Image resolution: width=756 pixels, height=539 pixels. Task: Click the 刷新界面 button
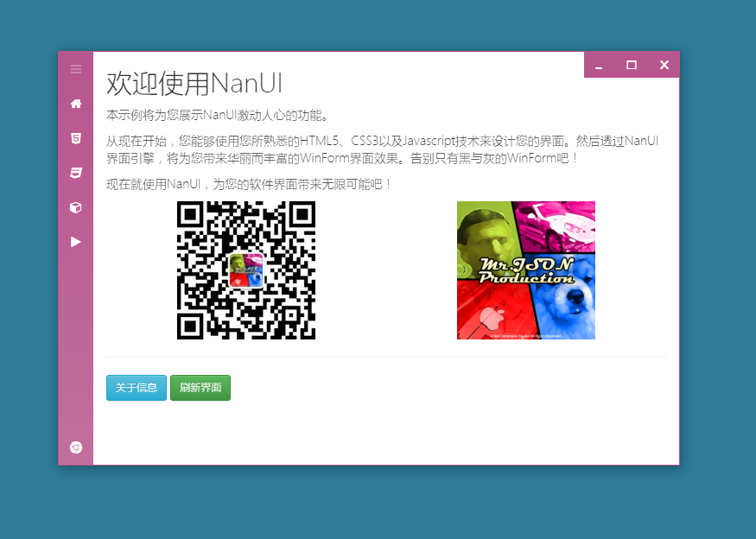click(x=200, y=388)
